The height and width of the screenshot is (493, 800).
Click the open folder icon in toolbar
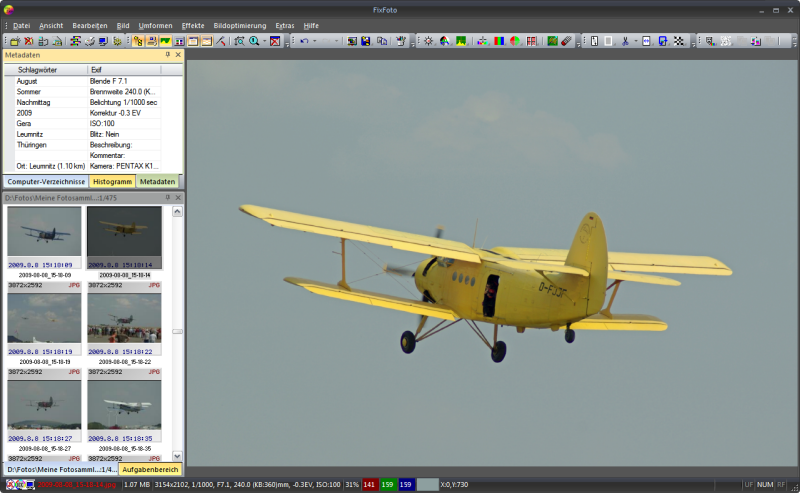14,41
